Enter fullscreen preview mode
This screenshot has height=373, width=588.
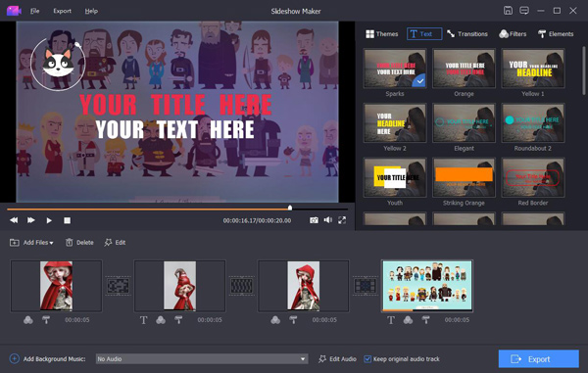[x=342, y=220]
